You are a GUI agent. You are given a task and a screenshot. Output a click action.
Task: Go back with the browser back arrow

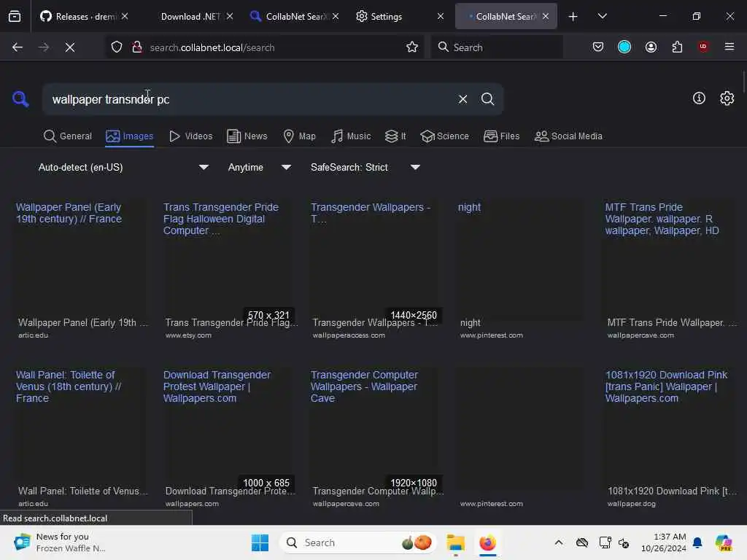[x=18, y=47]
